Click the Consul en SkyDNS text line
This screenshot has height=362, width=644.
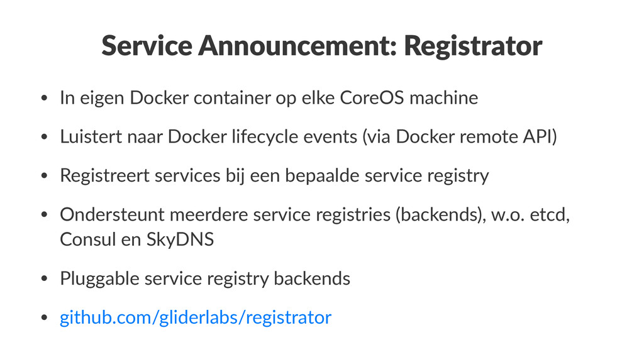[x=136, y=239]
